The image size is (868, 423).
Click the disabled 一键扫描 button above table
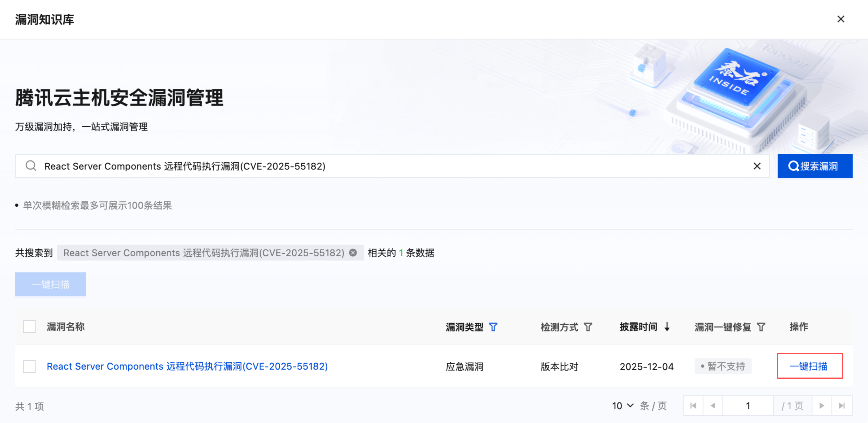click(x=51, y=284)
